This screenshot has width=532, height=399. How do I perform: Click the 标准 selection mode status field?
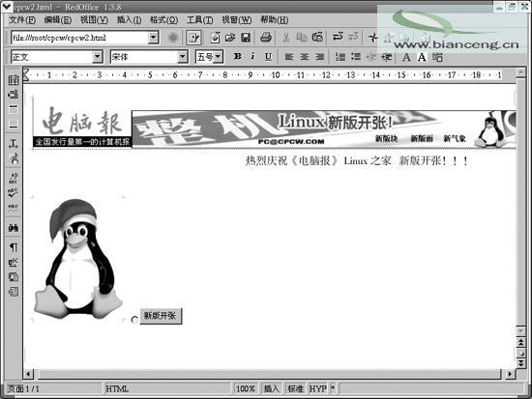(295, 388)
